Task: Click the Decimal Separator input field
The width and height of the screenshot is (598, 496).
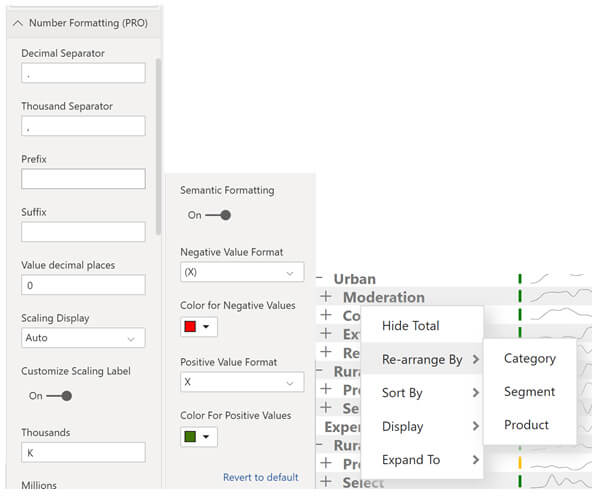Action: tap(83, 73)
